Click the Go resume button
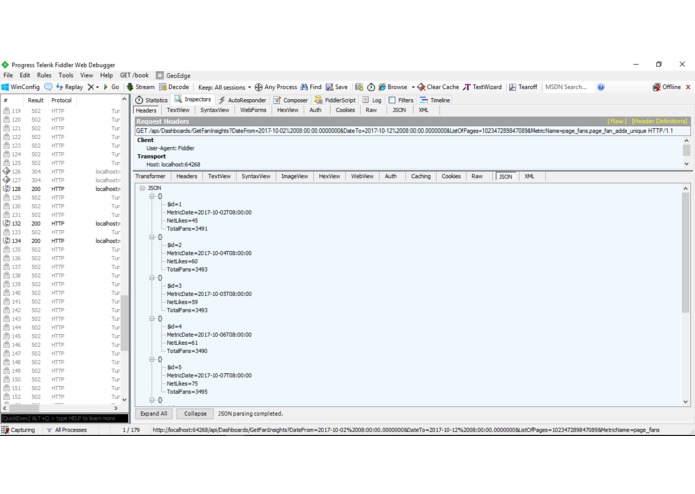The height and width of the screenshot is (494, 695). (112, 87)
